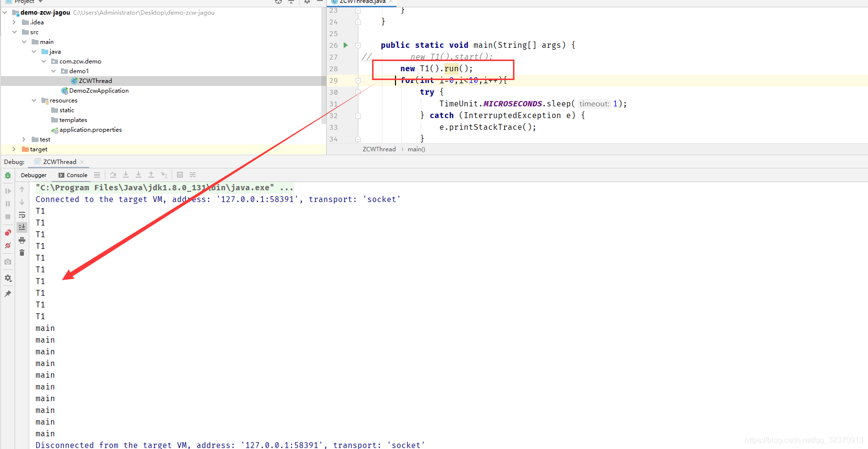
Task: Click the Step Over icon
Action: tap(113, 175)
